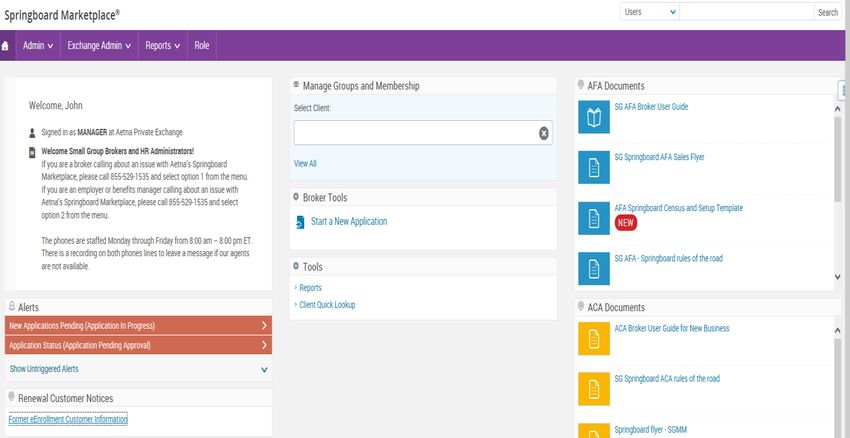The image size is (850, 438).
Task: Focus the top search text field
Action: click(x=746, y=12)
